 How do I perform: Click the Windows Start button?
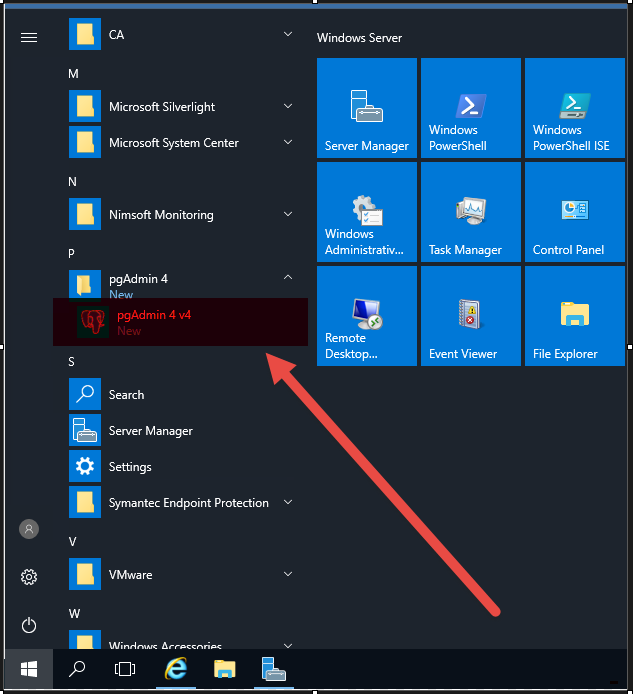click(29, 669)
